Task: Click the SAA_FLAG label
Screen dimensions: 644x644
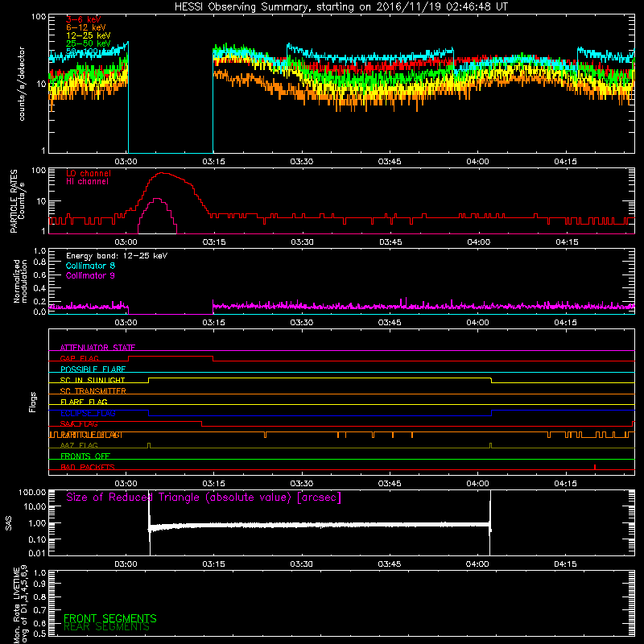Action: [x=79, y=424]
